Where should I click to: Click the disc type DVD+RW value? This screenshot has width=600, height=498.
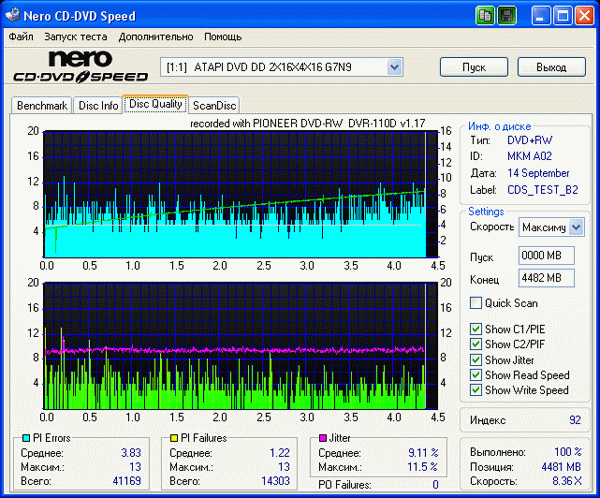point(530,140)
